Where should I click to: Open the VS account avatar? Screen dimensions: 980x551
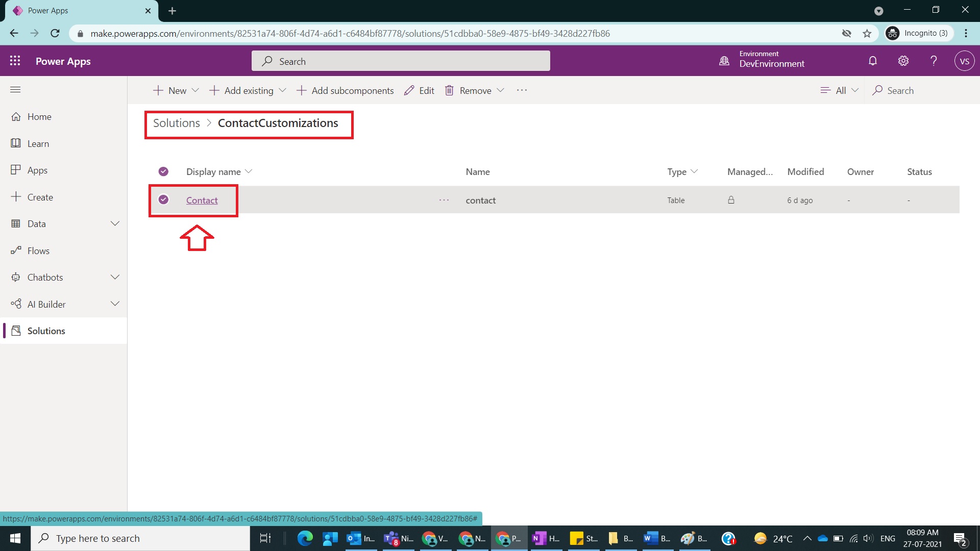point(964,61)
